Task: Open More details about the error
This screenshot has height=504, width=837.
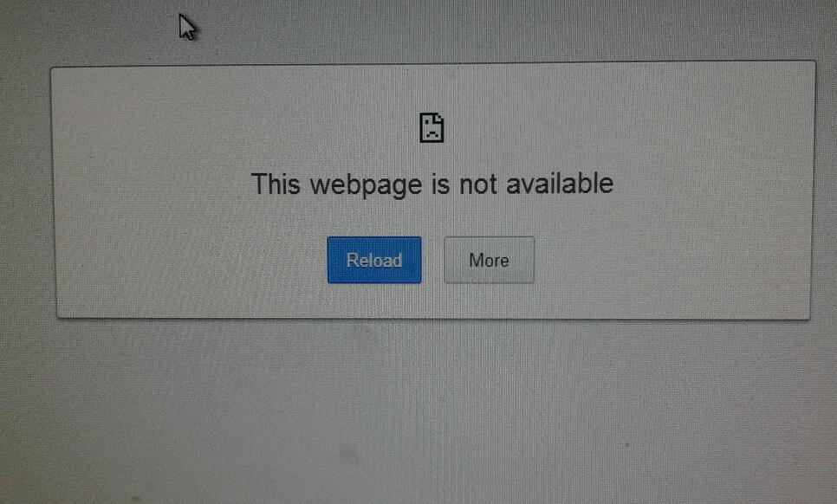Action: 489,260
